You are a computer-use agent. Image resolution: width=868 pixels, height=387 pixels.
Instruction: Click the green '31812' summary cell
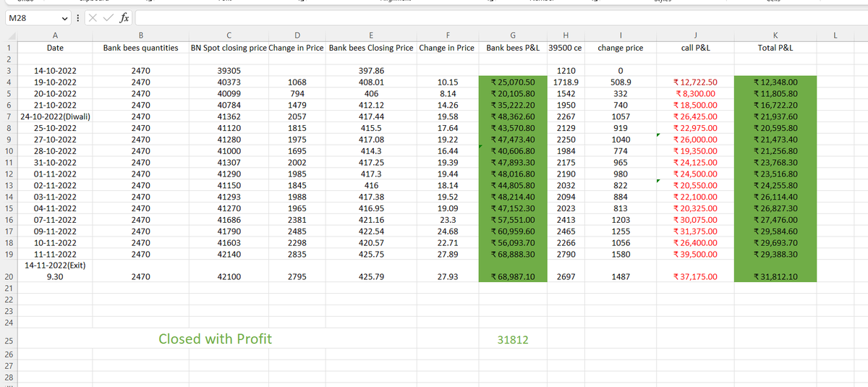tap(512, 339)
